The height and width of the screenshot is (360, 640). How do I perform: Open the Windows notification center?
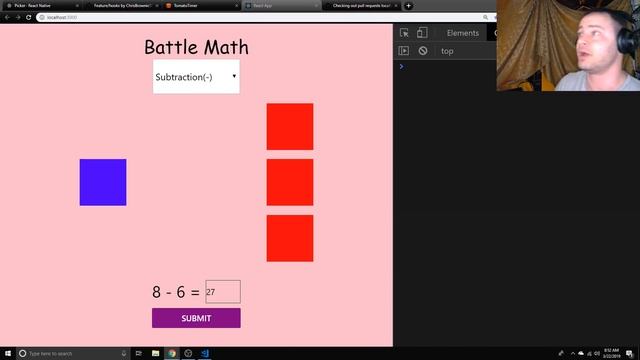tap(629, 353)
